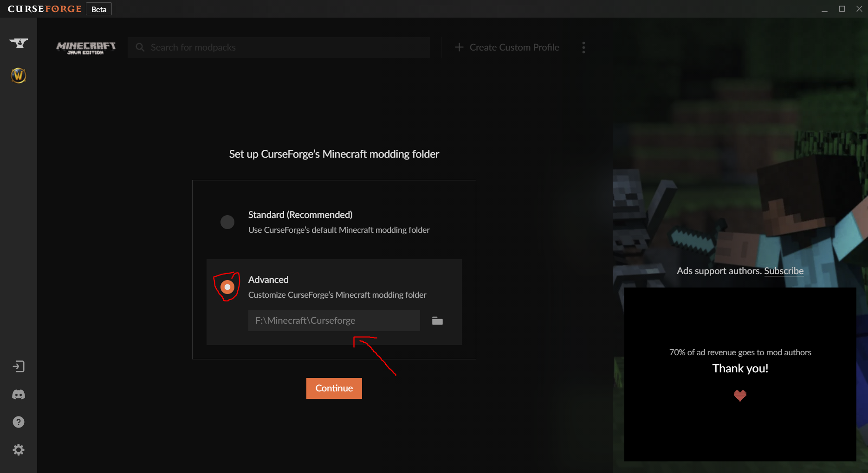Click the CurseForge logo in title bar
The image size is (868, 473).
[45, 9]
